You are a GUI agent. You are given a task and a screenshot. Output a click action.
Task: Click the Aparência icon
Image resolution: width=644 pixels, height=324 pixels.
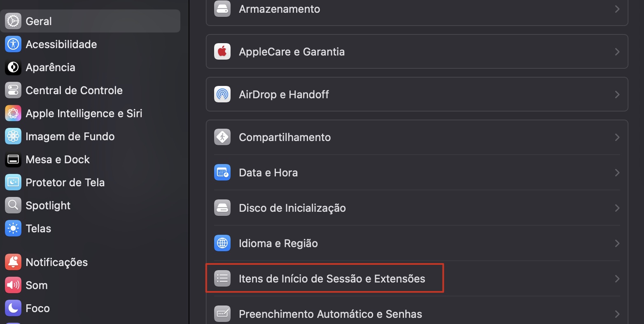pos(13,67)
